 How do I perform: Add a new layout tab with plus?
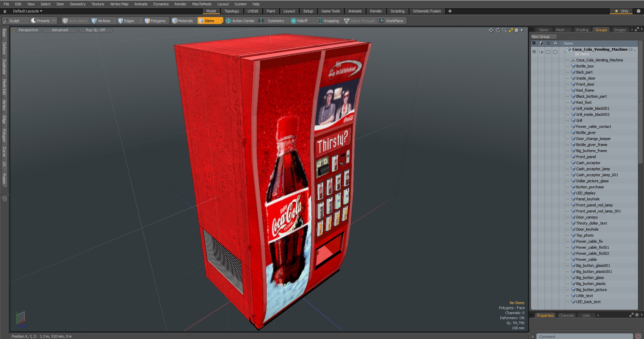click(450, 11)
